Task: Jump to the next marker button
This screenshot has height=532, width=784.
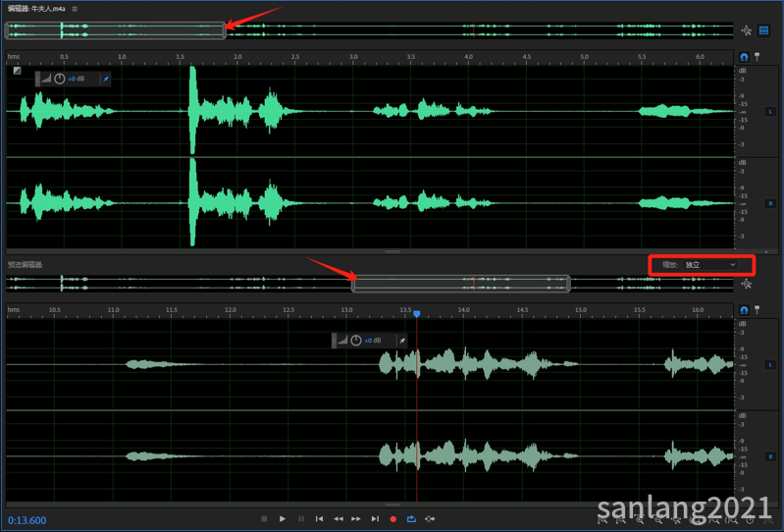Action: tap(375, 518)
